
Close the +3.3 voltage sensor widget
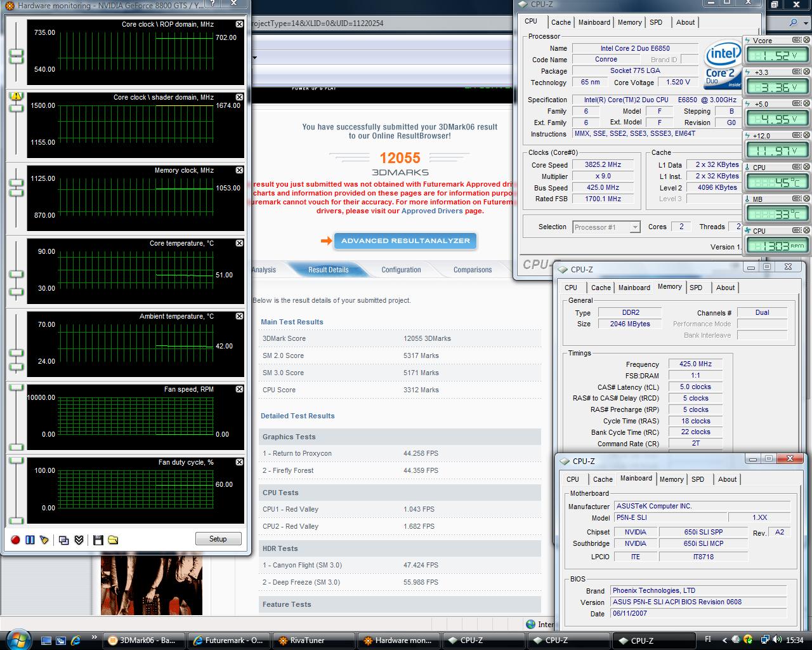(x=806, y=72)
